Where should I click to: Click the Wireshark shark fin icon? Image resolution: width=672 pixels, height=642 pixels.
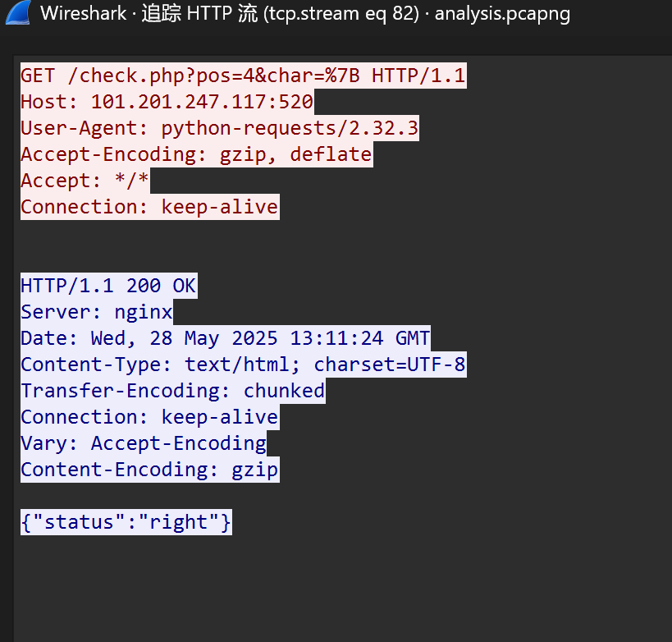(19, 13)
